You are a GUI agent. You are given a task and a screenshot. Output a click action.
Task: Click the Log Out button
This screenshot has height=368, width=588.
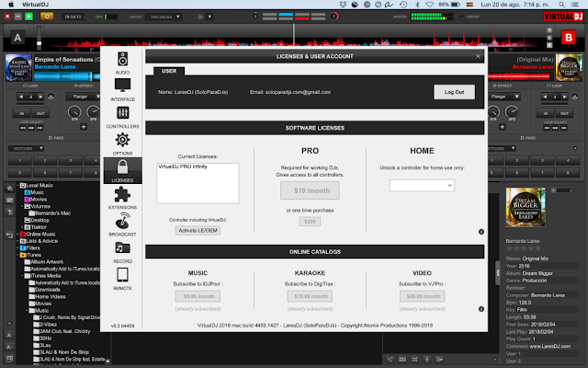tap(454, 92)
